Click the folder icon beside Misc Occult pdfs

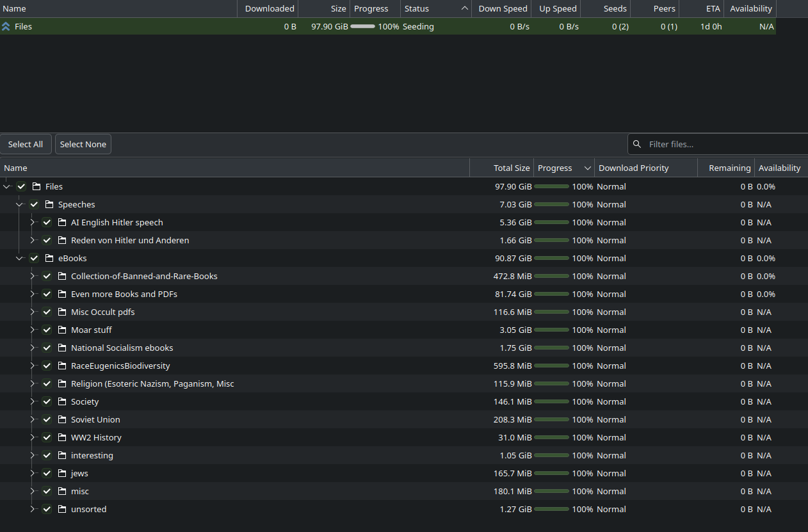pyautogui.click(x=62, y=312)
